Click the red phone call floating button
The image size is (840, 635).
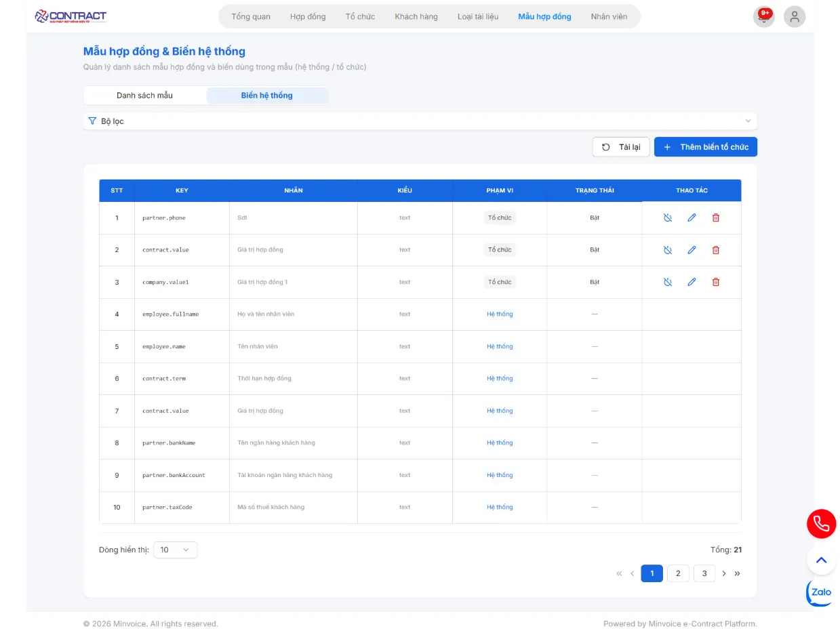pyautogui.click(x=821, y=524)
